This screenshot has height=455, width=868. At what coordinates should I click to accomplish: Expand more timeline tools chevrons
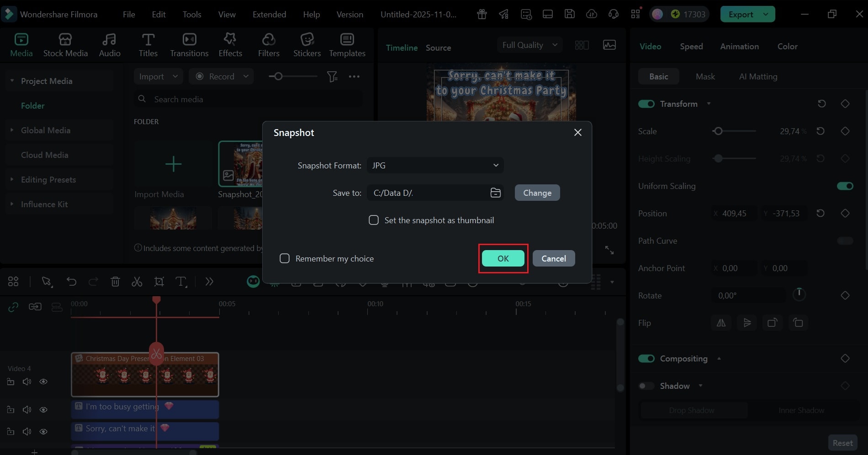coord(209,282)
